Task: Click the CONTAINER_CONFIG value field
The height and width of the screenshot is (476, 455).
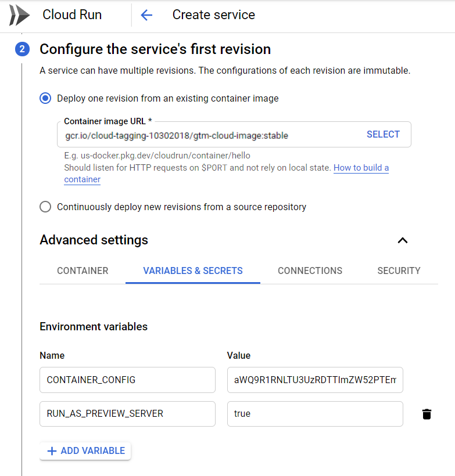Action: click(x=314, y=380)
